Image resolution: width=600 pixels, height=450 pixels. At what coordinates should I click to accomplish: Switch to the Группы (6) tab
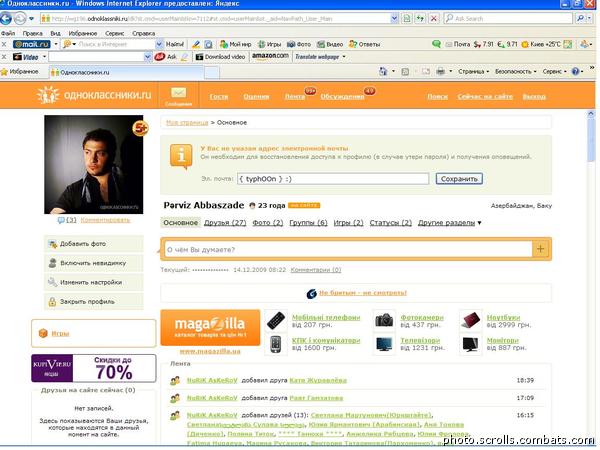tap(308, 223)
